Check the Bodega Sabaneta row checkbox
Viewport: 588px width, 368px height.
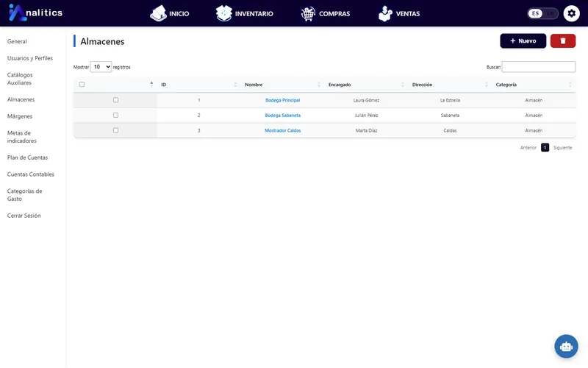pyautogui.click(x=115, y=115)
